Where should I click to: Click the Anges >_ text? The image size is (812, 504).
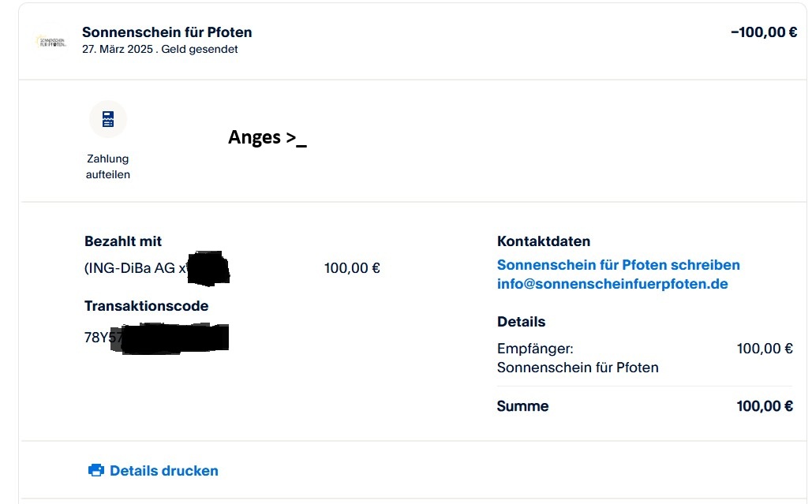coord(267,137)
